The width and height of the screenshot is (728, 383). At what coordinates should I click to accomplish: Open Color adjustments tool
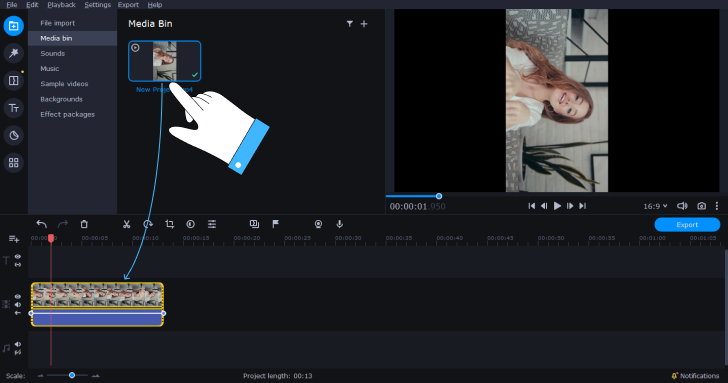[x=190, y=224]
